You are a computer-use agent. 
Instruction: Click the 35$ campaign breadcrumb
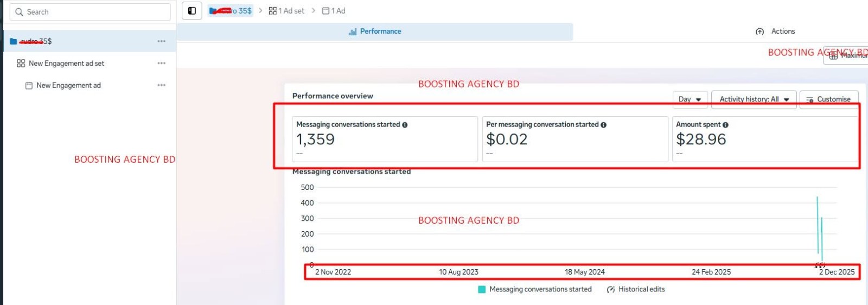231,11
